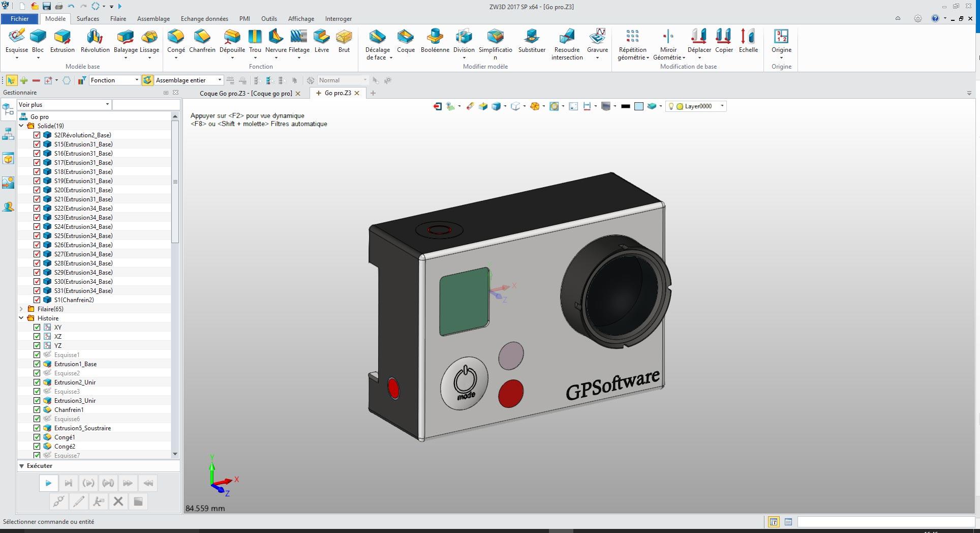980x533 pixels.
Task: Open the Assemblage entier dropdown
Action: 220,80
